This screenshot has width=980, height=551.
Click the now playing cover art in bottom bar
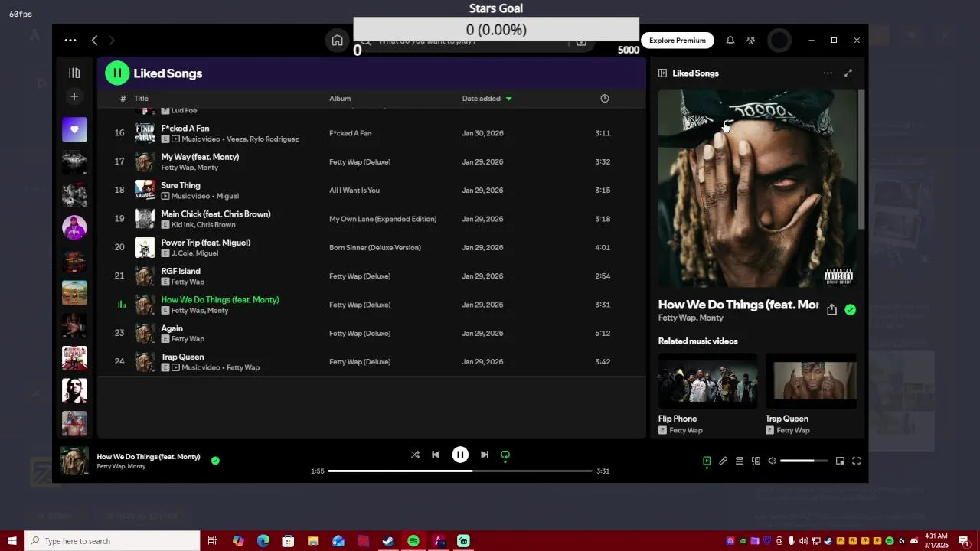tap(74, 461)
